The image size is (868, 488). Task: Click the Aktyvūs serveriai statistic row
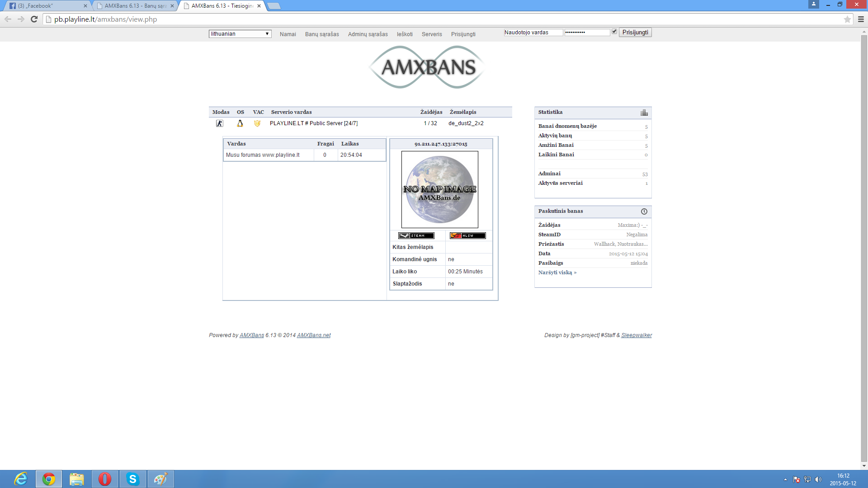tap(593, 183)
